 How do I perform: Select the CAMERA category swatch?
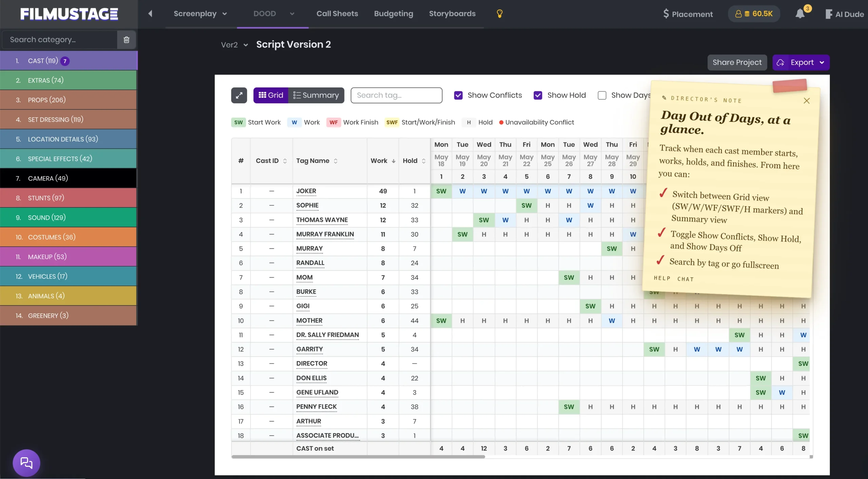[x=68, y=178]
